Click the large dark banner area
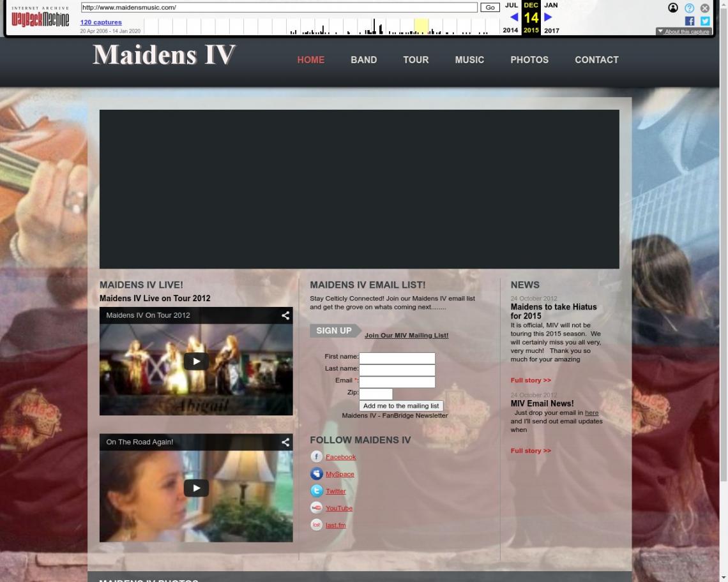 [360, 189]
